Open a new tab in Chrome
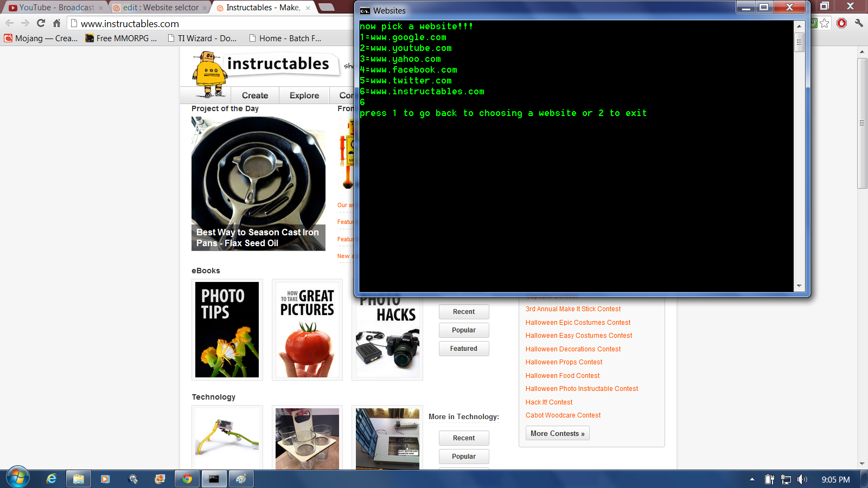The height and width of the screenshot is (488, 868). [x=326, y=7]
